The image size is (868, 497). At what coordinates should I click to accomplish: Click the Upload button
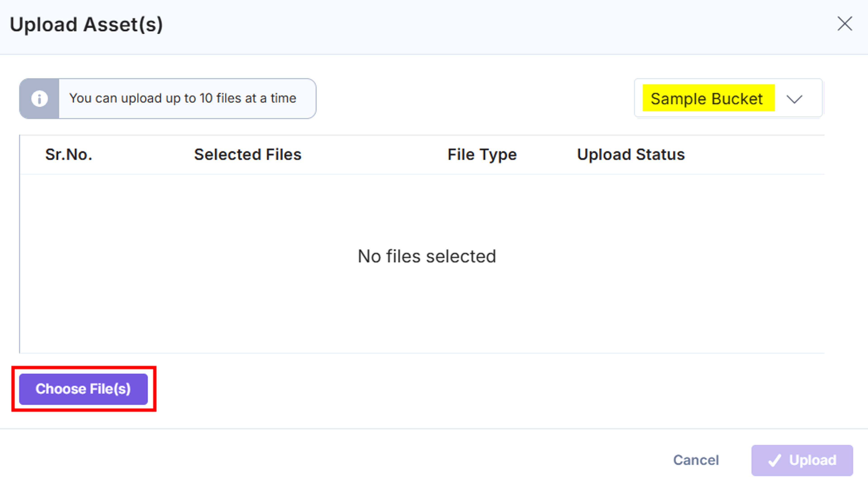[802, 460]
